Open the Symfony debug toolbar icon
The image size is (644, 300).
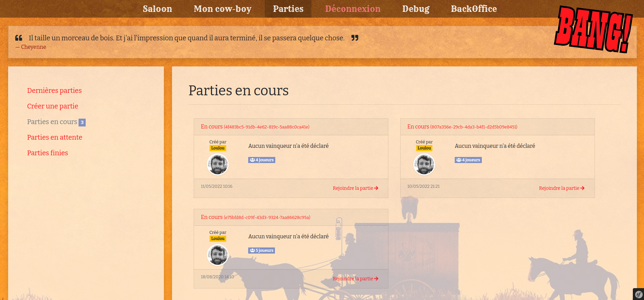click(639, 294)
